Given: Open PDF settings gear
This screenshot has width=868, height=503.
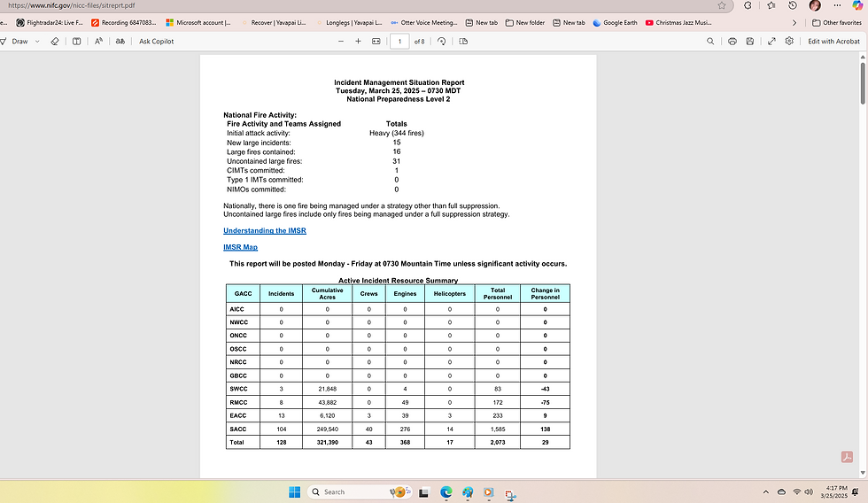Looking at the screenshot, I should point(789,42).
